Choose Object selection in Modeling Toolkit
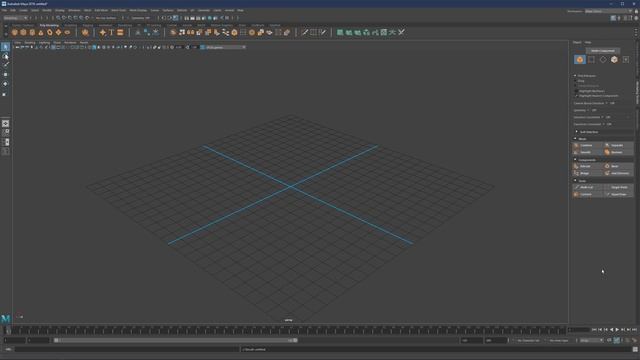 [x=580, y=60]
